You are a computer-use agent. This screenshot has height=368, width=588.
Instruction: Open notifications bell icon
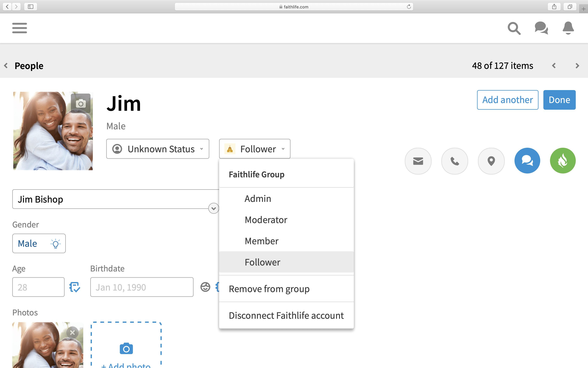pos(568,28)
